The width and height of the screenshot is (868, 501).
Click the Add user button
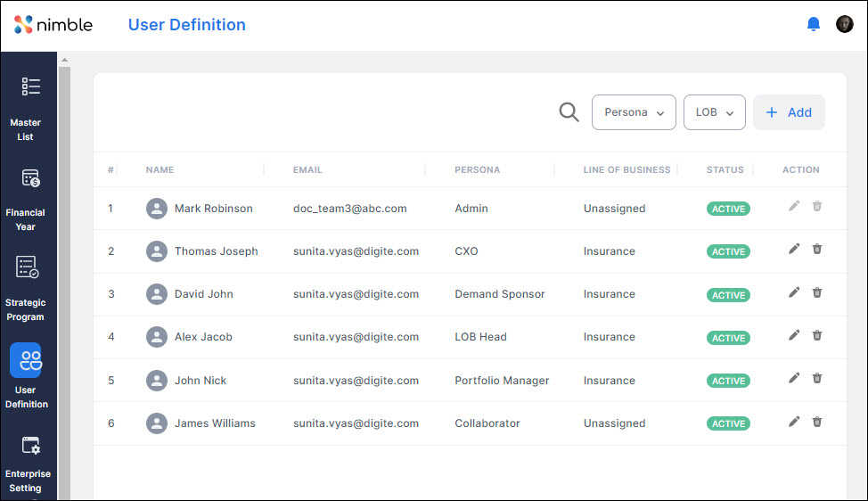click(x=789, y=112)
